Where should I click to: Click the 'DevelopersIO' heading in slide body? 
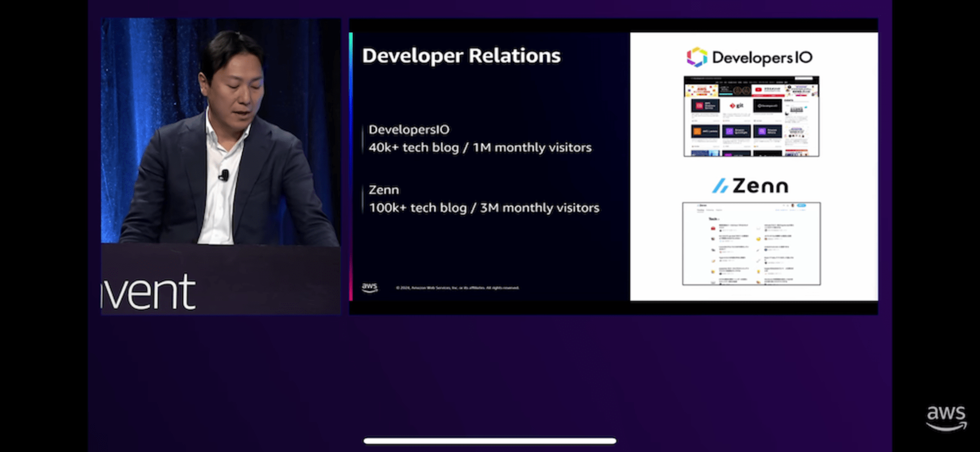pyautogui.click(x=409, y=129)
